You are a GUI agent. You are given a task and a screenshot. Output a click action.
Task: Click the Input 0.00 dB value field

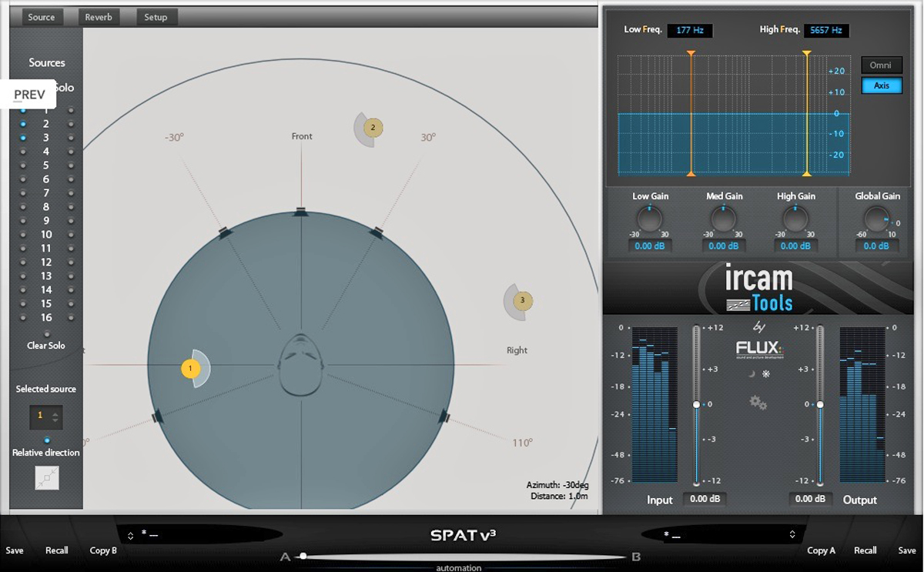tap(705, 499)
